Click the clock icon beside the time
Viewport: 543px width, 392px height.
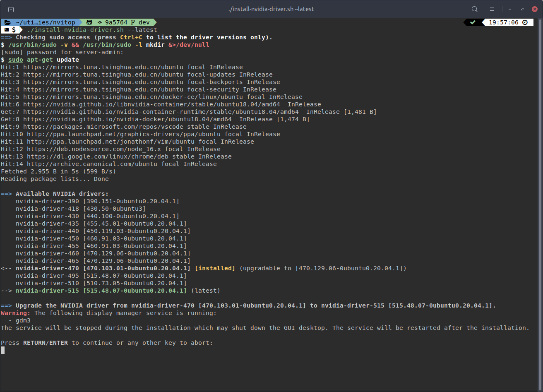pos(525,22)
